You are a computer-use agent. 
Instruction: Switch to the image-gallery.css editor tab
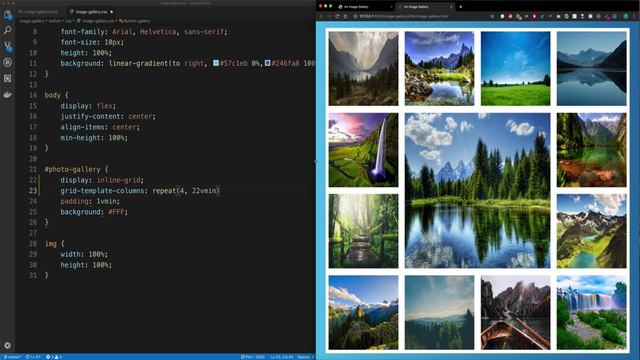pyautogui.click(x=91, y=12)
